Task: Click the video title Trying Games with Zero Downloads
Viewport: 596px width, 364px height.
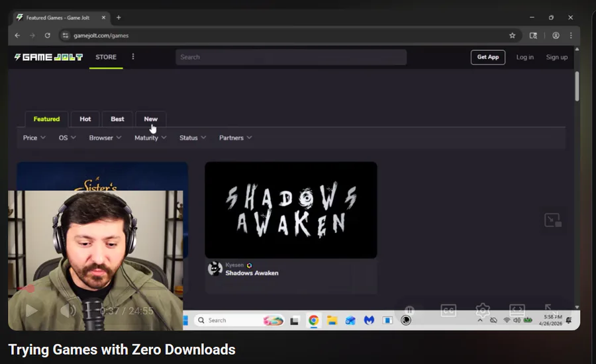Action: 122,349
